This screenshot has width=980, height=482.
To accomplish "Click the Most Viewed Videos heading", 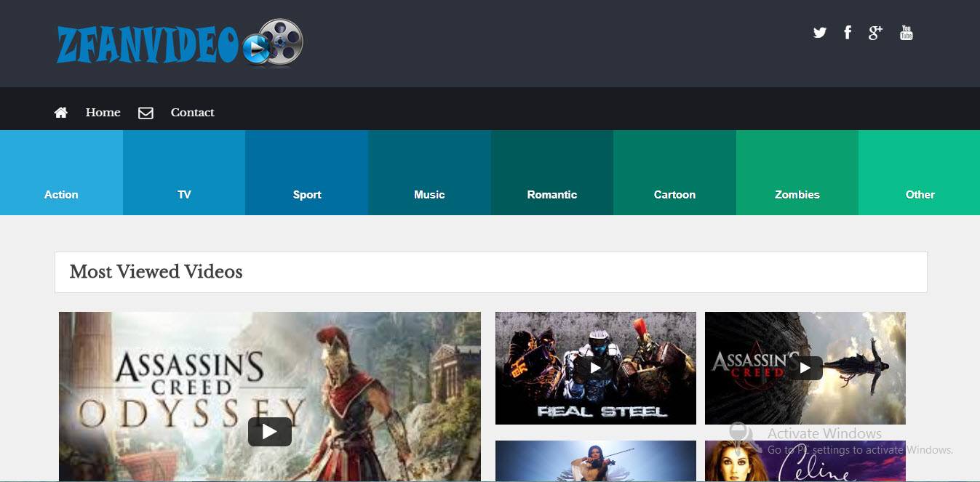I will click(x=156, y=272).
